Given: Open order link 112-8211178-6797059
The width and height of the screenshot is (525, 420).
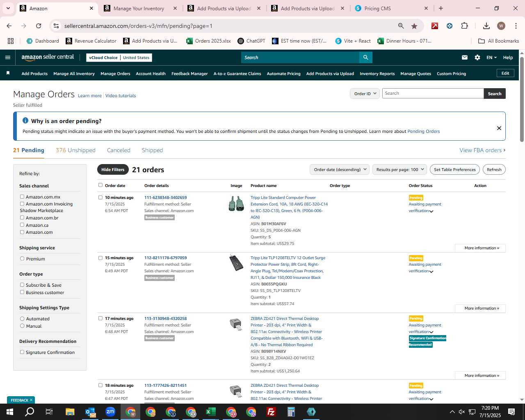Looking at the screenshot, I should click(x=165, y=258).
